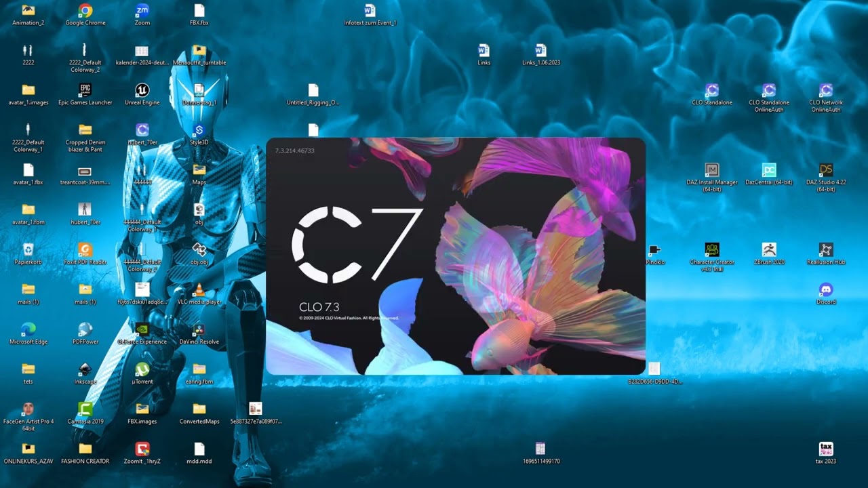Open the Inkscape shortcut
Image resolution: width=868 pixels, height=488 pixels.
[x=85, y=369]
